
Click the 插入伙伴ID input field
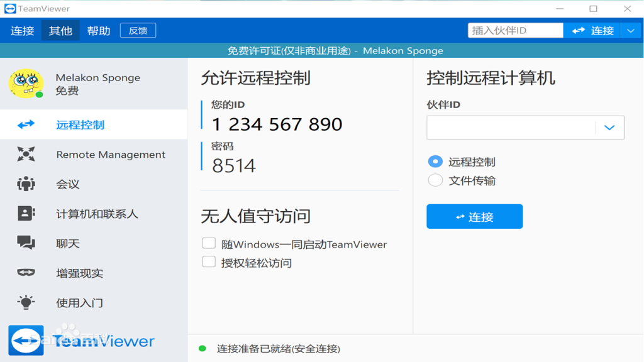pos(516,30)
